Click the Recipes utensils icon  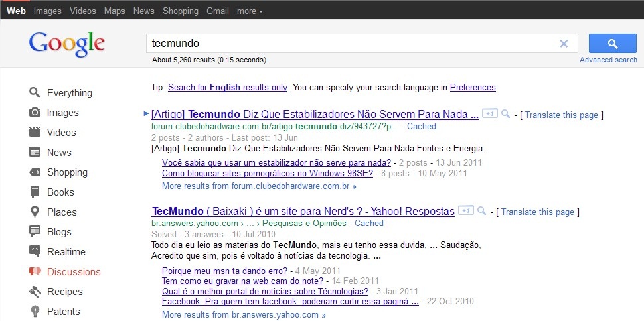35,291
